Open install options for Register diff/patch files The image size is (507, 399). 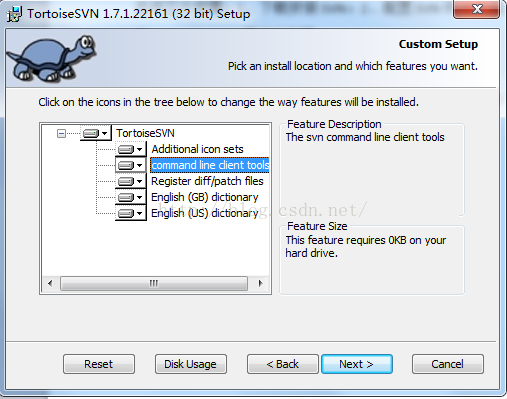pos(131,181)
